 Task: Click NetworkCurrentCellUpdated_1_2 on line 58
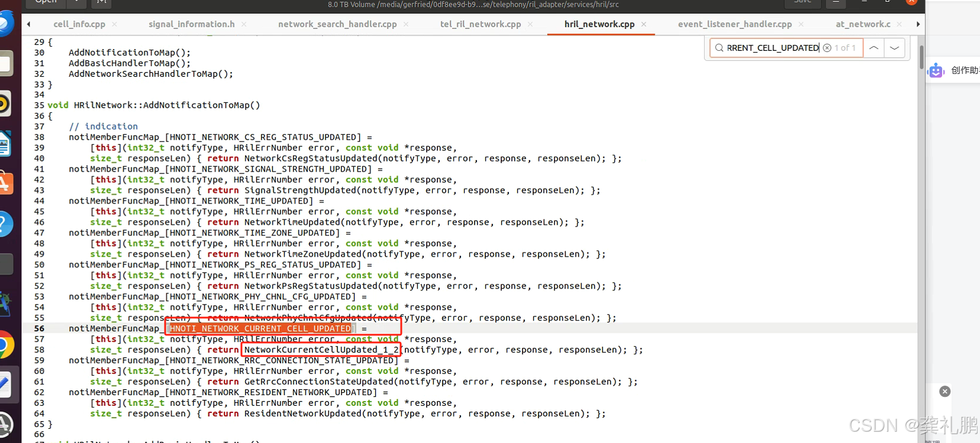point(321,350)
